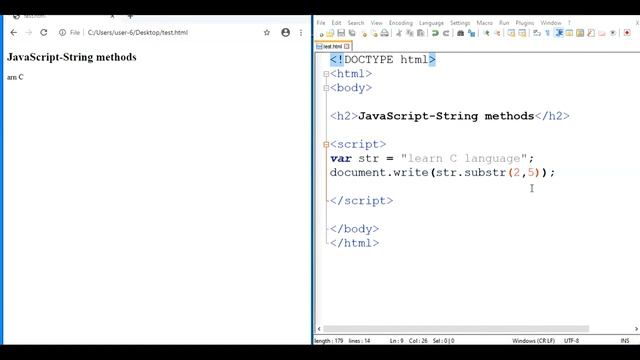
Task: Click the browser forward arrow
Action: coord(29,32)
